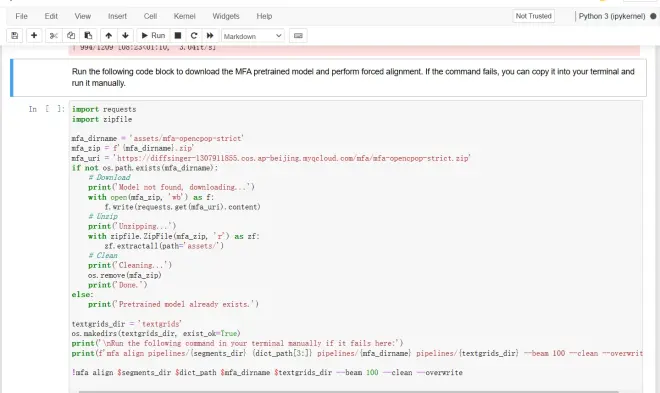The image size is (660, 393).
Task: Paste cells below icon
Action: (88, 36)
